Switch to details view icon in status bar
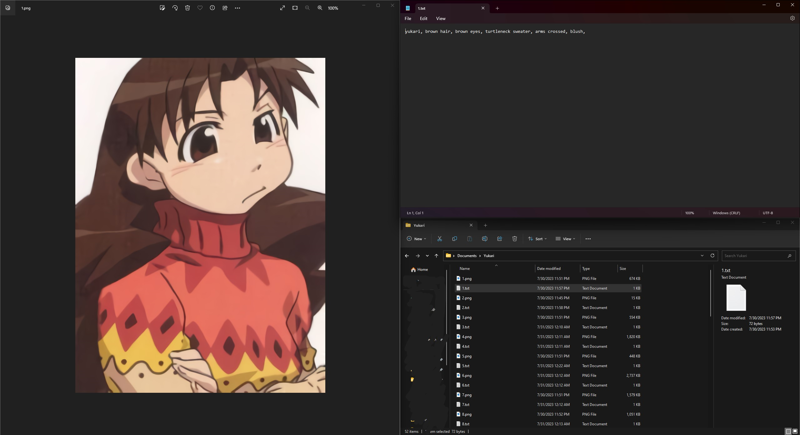 788,431
